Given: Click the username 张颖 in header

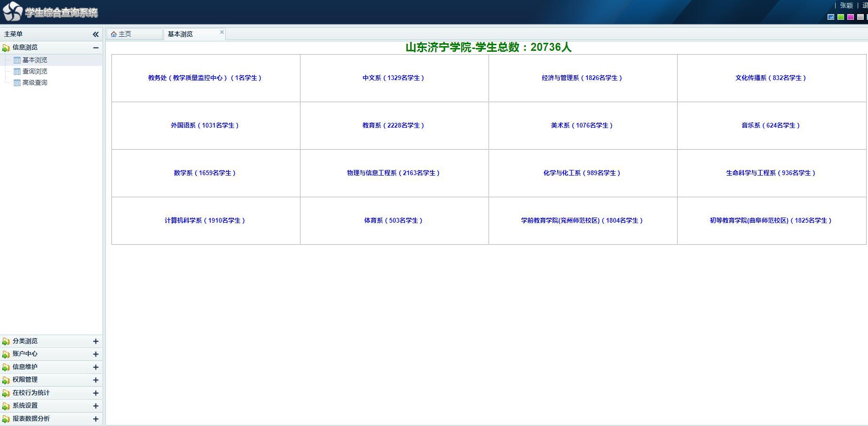Looking at the screenshot, I should click(x=846, y=6).
